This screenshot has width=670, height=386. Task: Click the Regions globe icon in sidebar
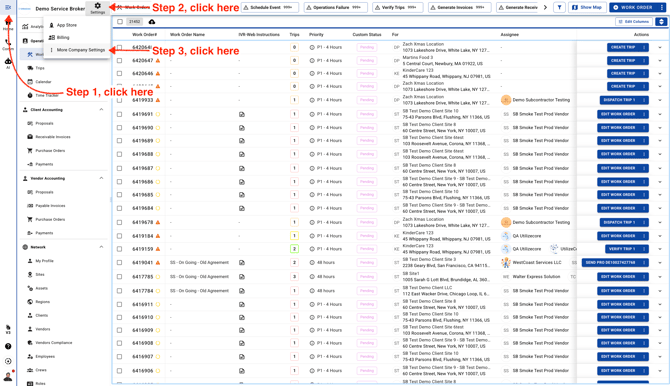[30, 302]
